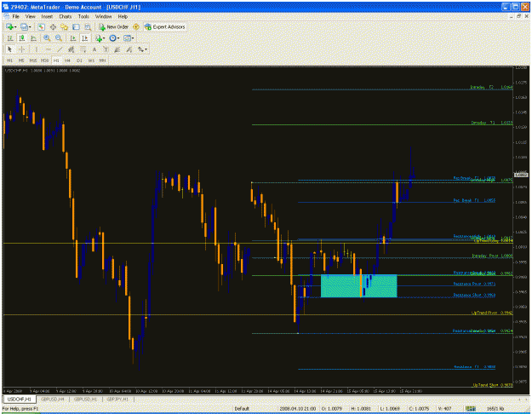Draw an equidistant channel
The image size is (532, 414).
click(71, 49)
